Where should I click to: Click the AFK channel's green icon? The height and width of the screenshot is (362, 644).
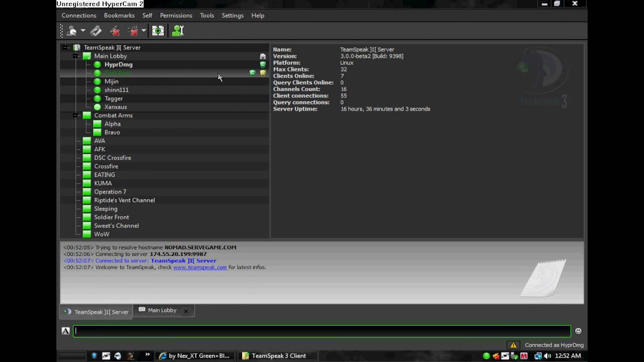click(87, 149)
